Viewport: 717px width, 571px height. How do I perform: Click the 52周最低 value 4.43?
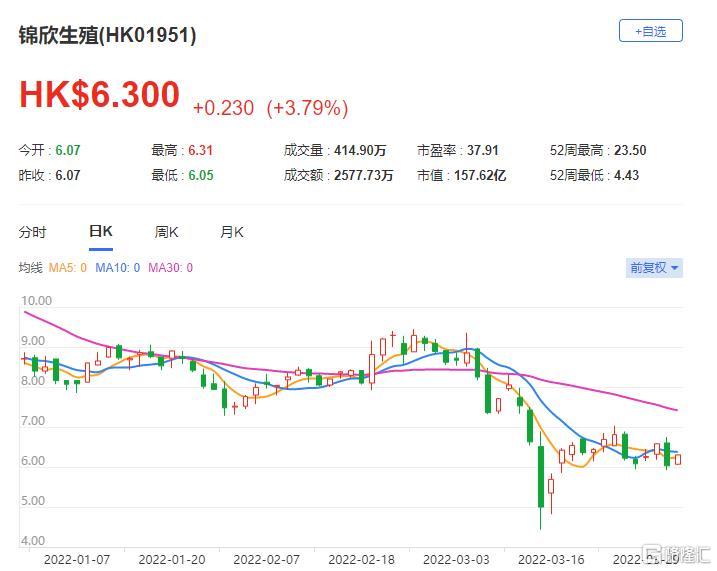(626, 175)
